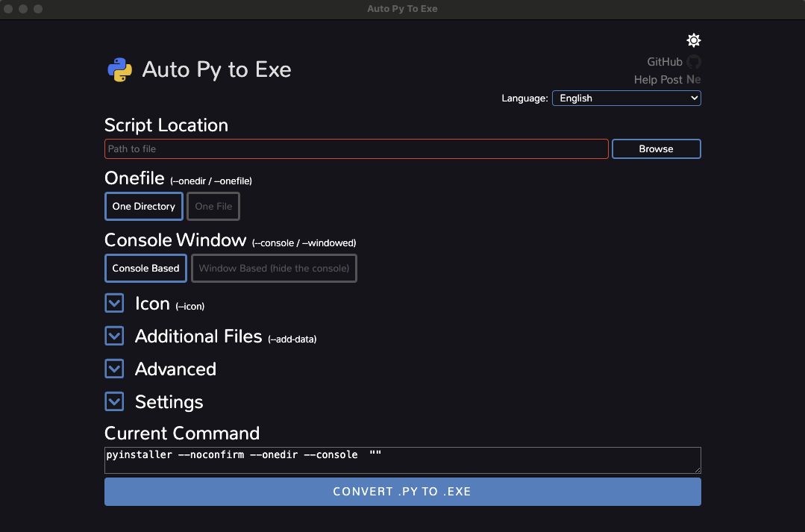Switch to Window Based (hide the console)

274,269
